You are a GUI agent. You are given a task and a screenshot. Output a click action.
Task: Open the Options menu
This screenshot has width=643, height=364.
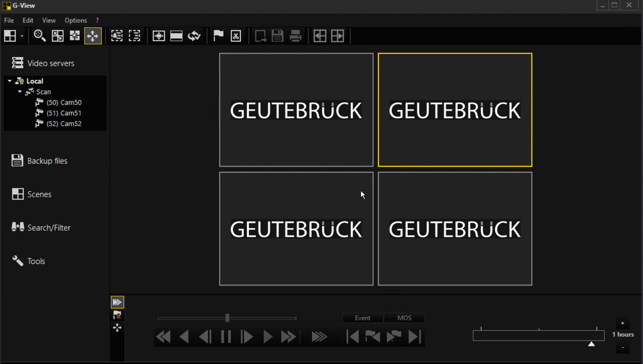tap(76, 20)
